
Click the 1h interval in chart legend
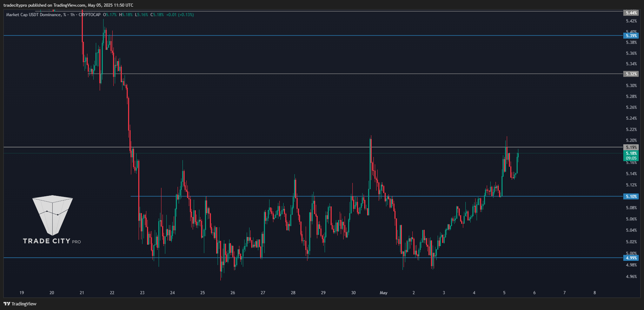tap(72, 15)
